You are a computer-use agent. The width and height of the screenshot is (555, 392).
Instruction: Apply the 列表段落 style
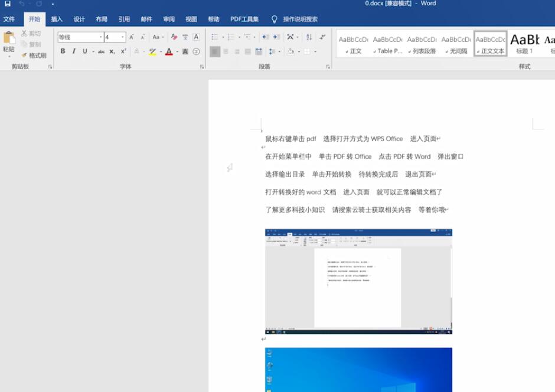[x=422, y=44]
